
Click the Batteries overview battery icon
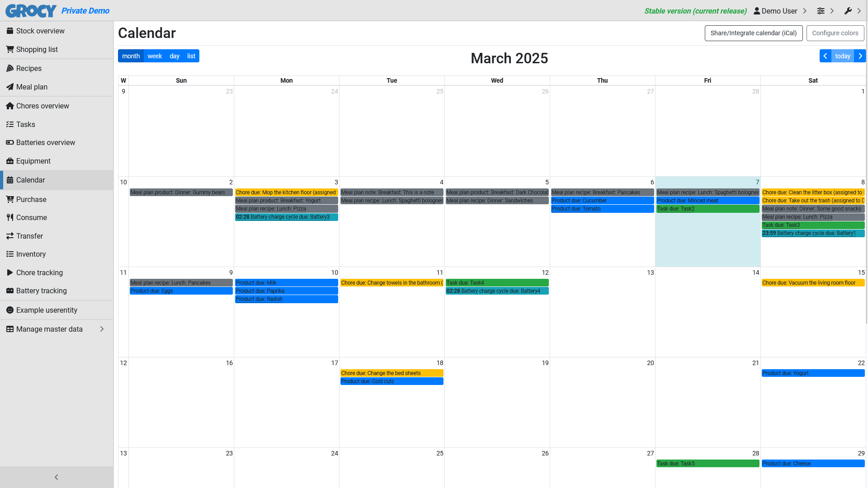click(10, 142)
